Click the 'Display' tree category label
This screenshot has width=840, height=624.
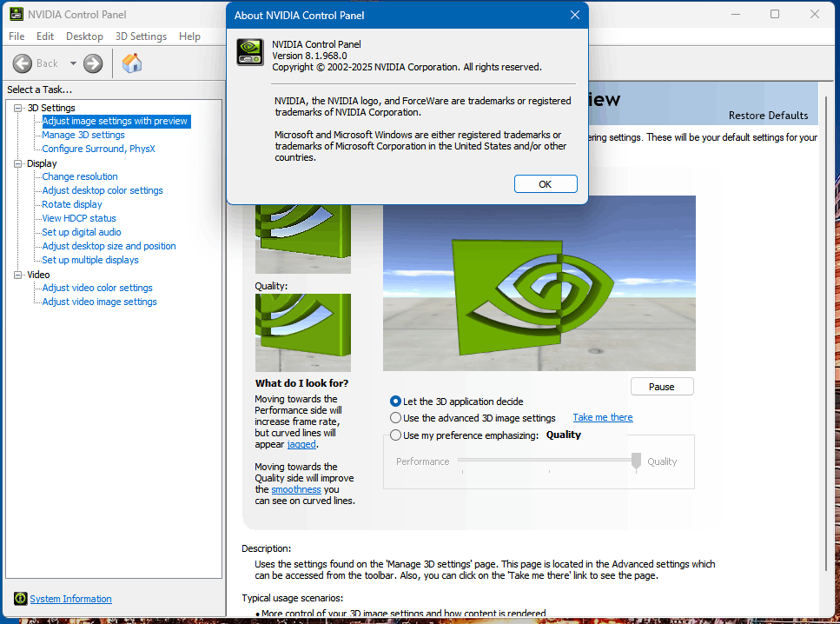click(42, 163)
